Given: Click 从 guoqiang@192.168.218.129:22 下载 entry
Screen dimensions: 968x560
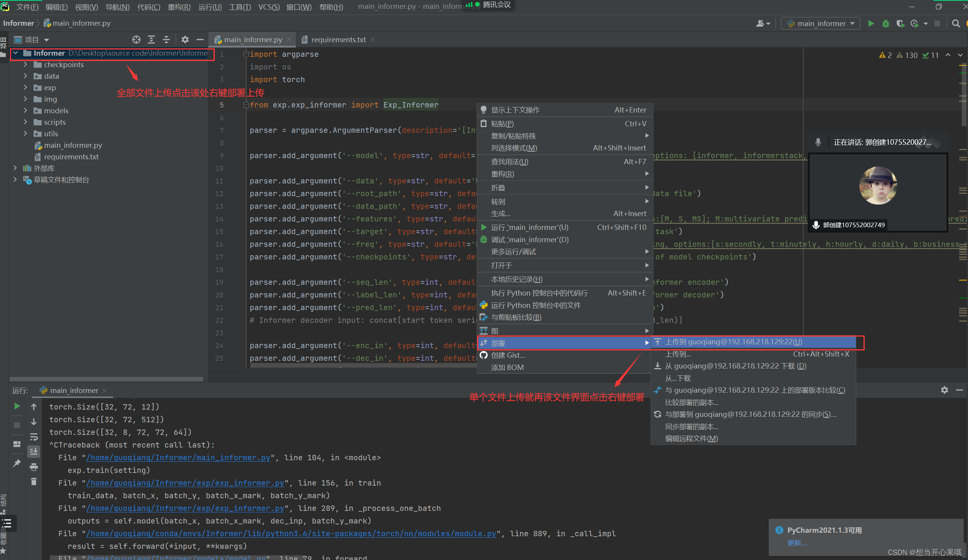Looking at the screenshot, I should click(x=753, y=366).
